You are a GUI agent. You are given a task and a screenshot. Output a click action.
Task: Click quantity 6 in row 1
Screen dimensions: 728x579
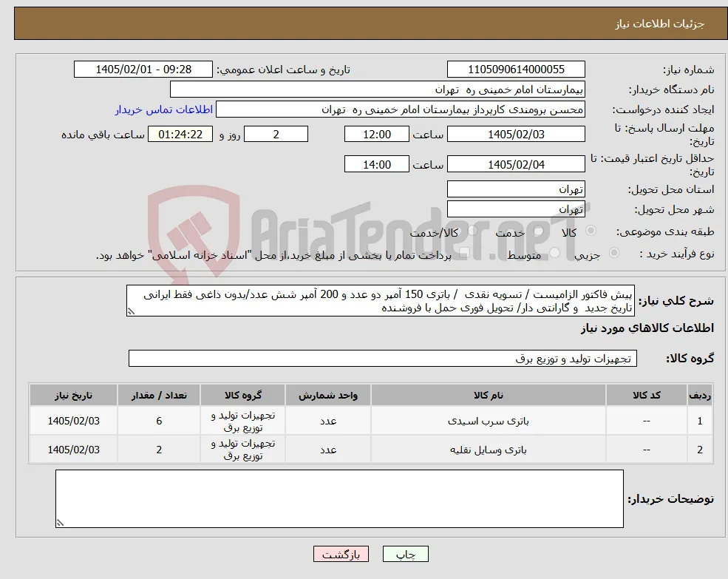(x=159, y=421)
